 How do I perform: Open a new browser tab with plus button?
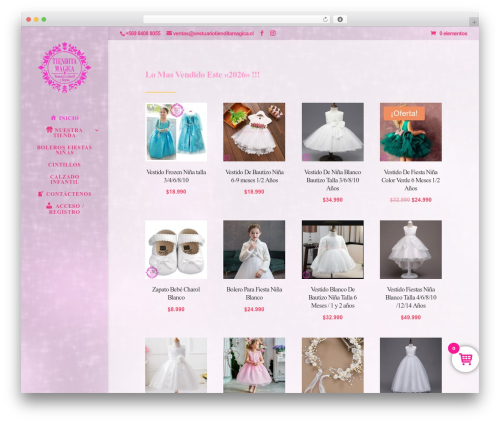(x=474, y=22)
